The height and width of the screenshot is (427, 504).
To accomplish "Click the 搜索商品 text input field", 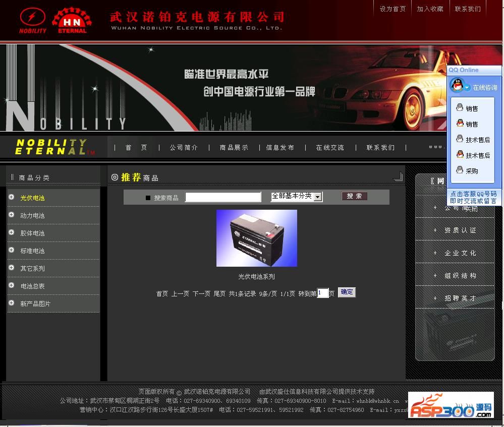I will (223, 197).
